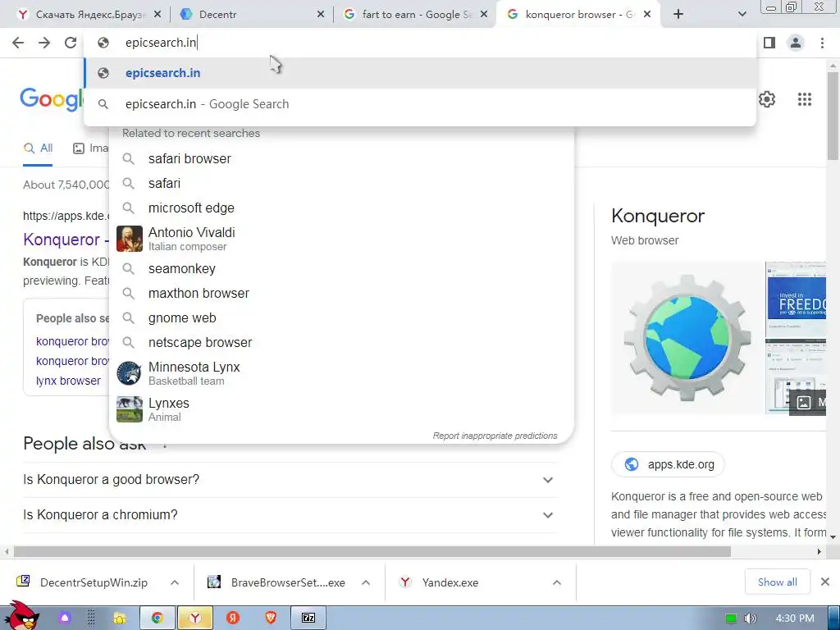This screenshot has width=840, height=630.
Task: Open the purple taskbar icon
Action: tap(65, 618)
